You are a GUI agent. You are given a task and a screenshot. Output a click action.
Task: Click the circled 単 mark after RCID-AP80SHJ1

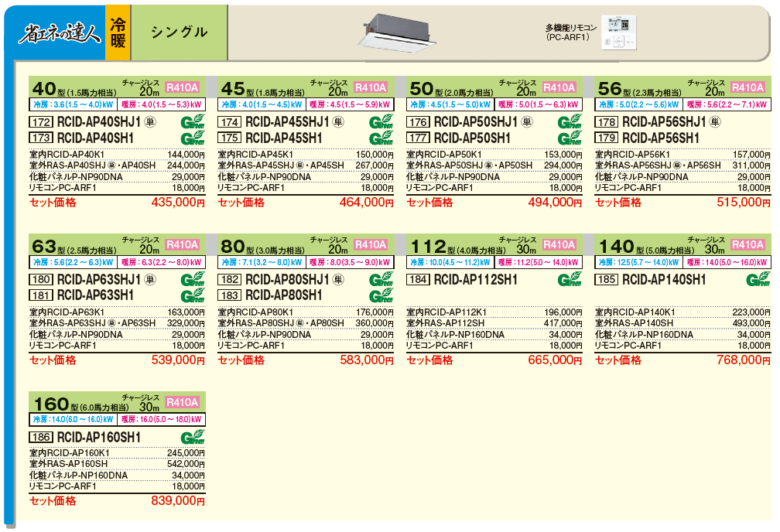(x=338, y=279)
